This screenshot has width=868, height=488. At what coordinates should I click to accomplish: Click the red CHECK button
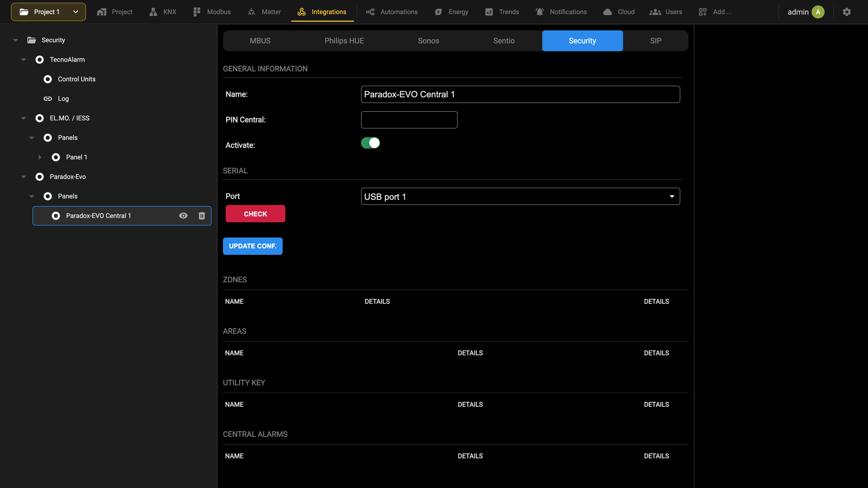point(256,214)
